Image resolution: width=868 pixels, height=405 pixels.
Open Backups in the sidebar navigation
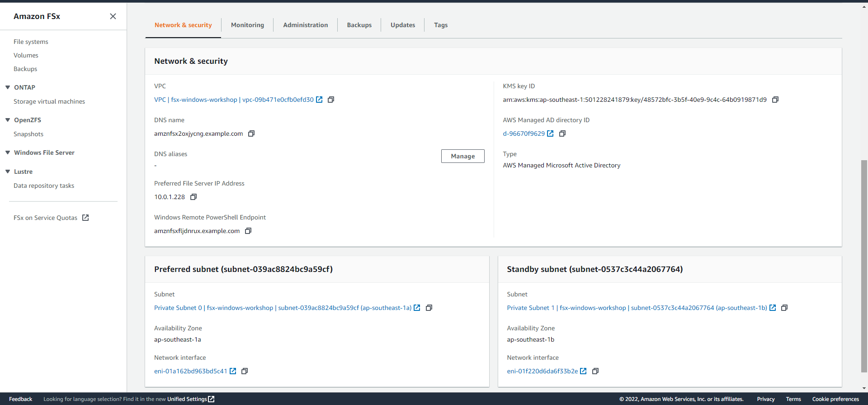tap(25, 69)
